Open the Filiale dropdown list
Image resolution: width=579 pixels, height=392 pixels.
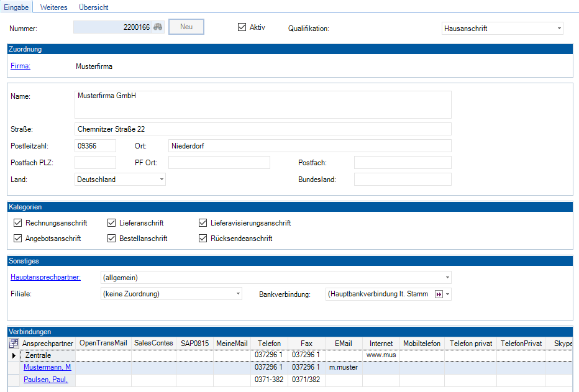(x=238, y=294)
